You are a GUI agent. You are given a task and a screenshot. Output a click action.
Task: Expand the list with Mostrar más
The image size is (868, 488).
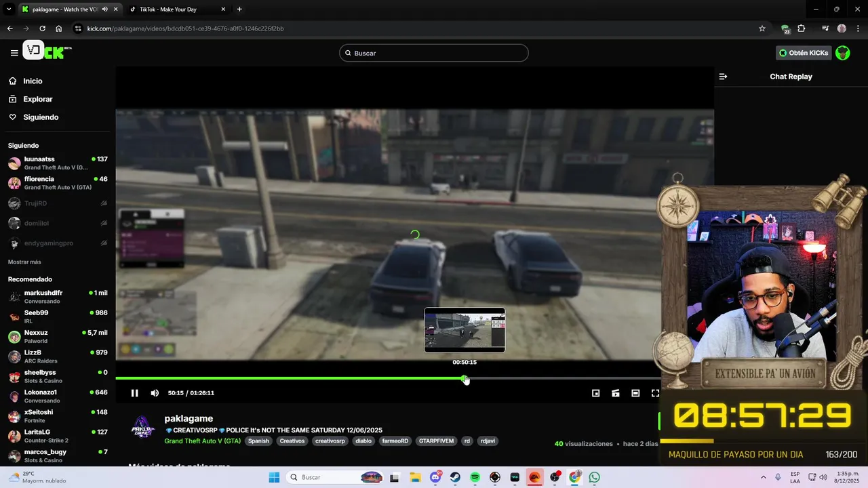pos(24,262)
